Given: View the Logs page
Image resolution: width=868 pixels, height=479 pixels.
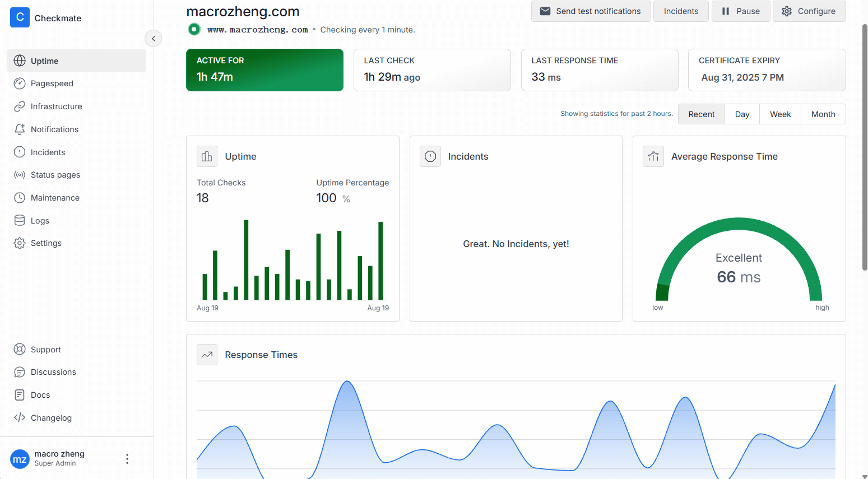Looking at the screenshot, I should 40,221.
